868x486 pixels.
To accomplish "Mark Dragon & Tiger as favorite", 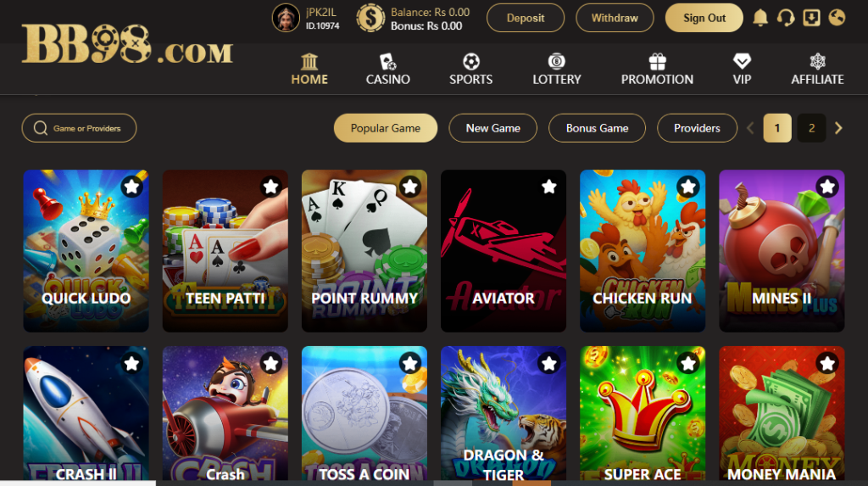I will tap(549, 364).
